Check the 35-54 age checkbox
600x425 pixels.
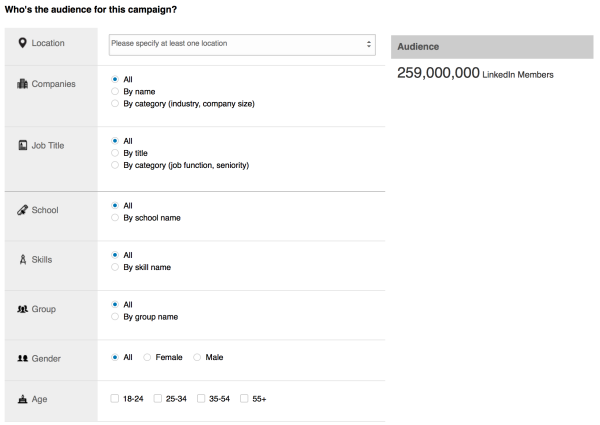pyautogui.click(x=201, y=399)
